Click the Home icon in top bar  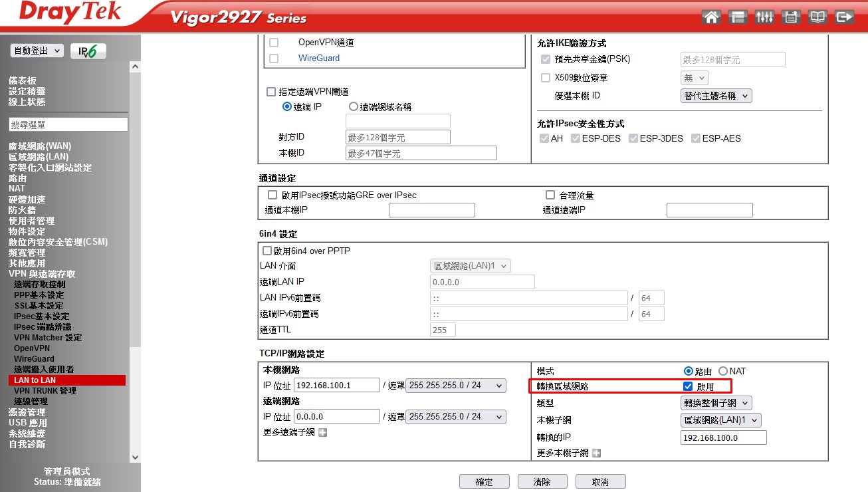click(x=710, y=17)
